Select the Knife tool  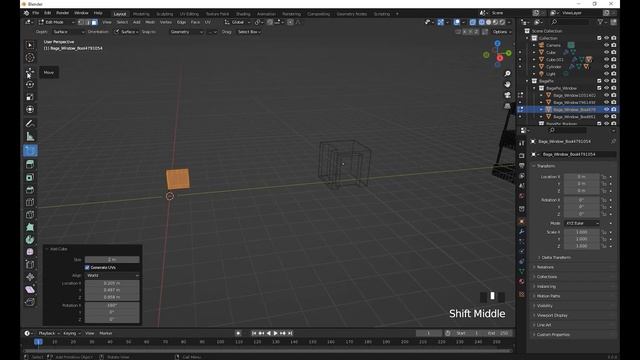[30, 215]
